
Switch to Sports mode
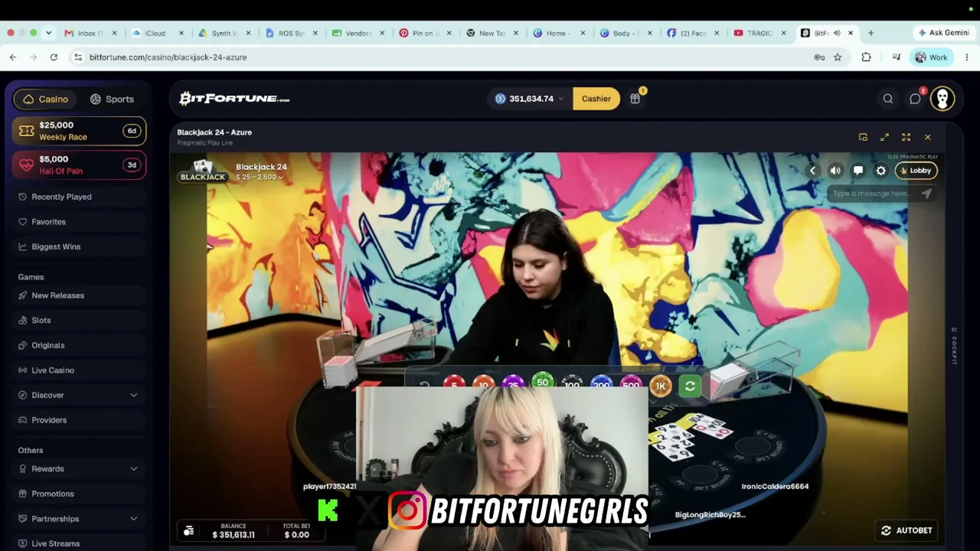(x=112, y=99)
